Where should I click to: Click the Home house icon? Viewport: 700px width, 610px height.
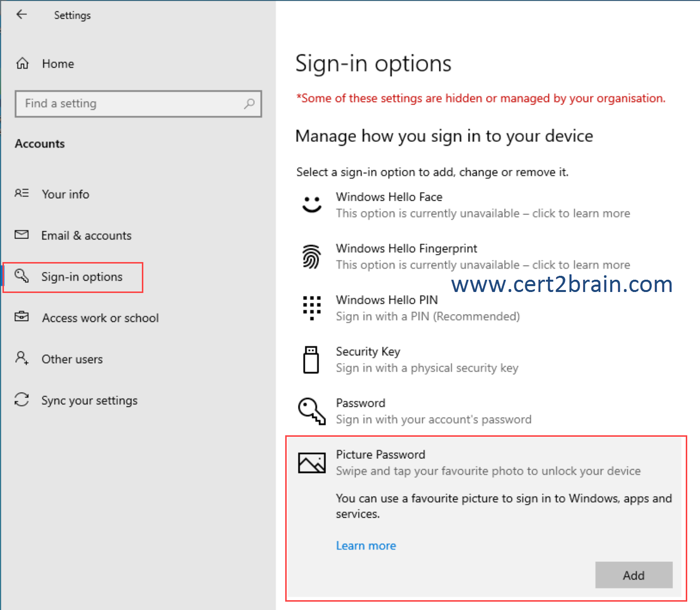(x=23, y=63)
